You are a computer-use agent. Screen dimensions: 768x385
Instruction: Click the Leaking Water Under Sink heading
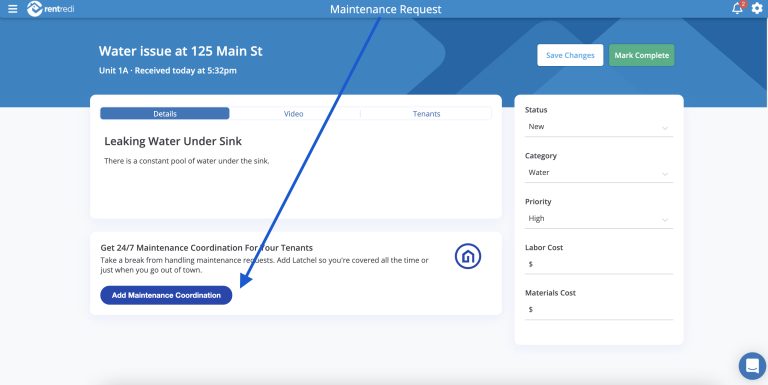(x=173, y=142)
